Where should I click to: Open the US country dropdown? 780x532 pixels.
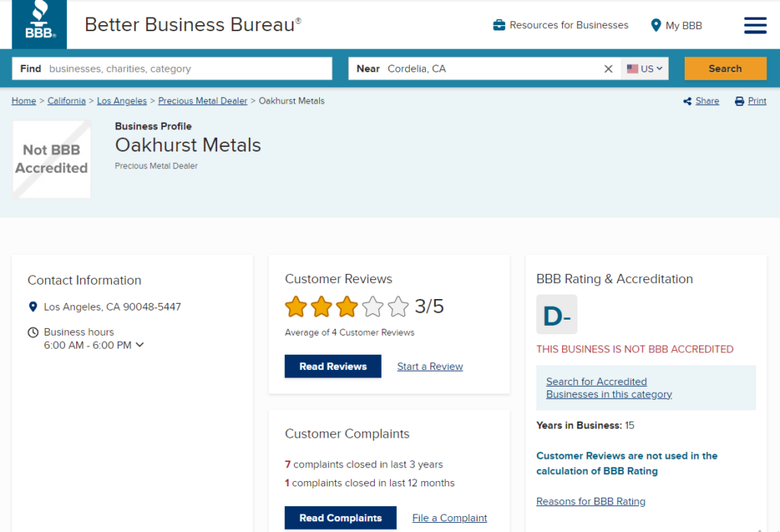pos(644,68)
